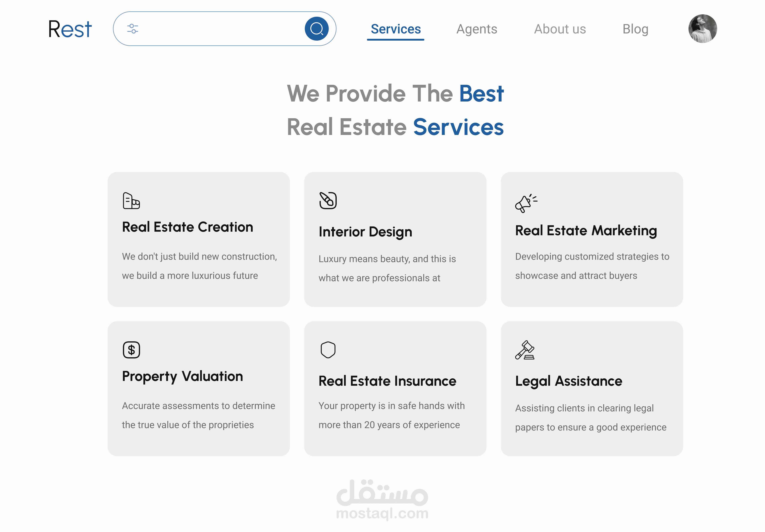
Task: Click the search filter sliders icon
Action: [133, 29]
